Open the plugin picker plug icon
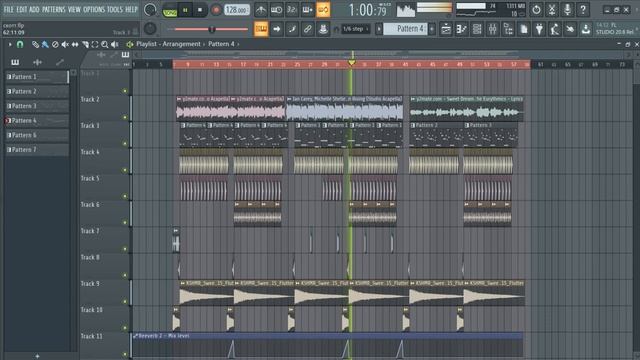Screen dimensions: 640x360 pos(539,29)
